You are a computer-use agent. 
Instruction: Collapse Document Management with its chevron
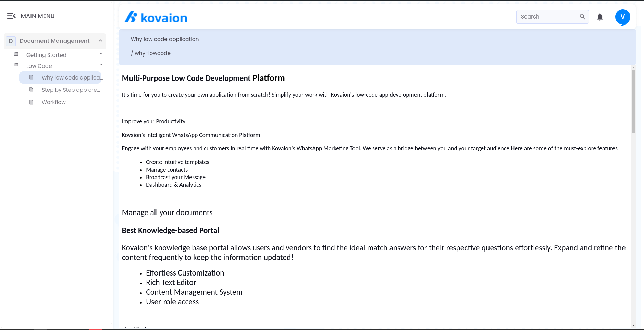point(100,41)
